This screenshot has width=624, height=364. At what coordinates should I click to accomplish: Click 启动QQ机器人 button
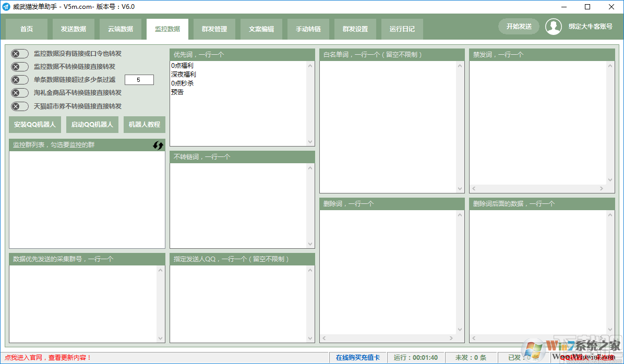[x=92, y=125]
